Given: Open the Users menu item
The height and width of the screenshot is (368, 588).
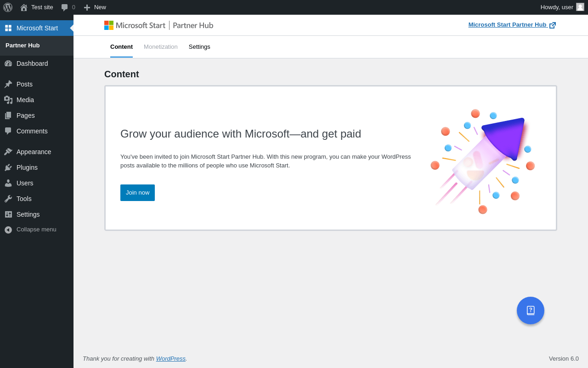Looking at the screenshot, I should click(37, 183).
